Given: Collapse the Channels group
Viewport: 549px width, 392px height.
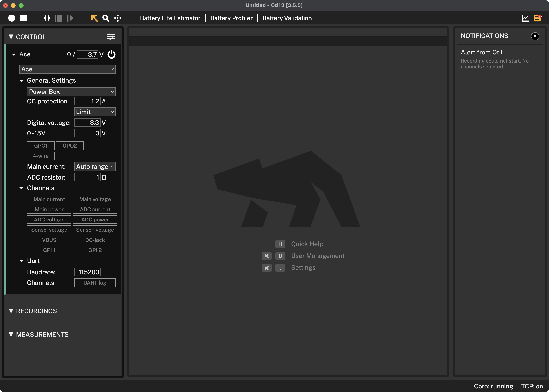Looking at the screenshot, I should (x=21, y=188).
